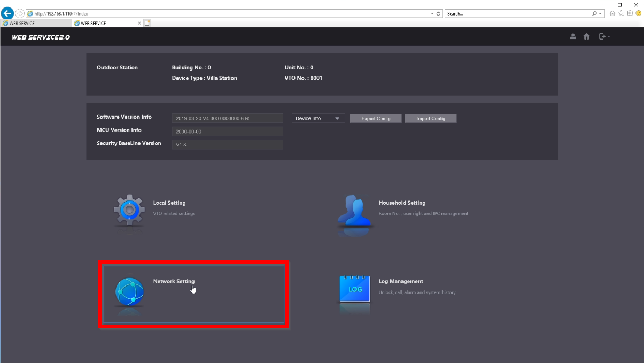644x363 pixels.
Task: Click the browser forward arrow button
Action: 20,13
